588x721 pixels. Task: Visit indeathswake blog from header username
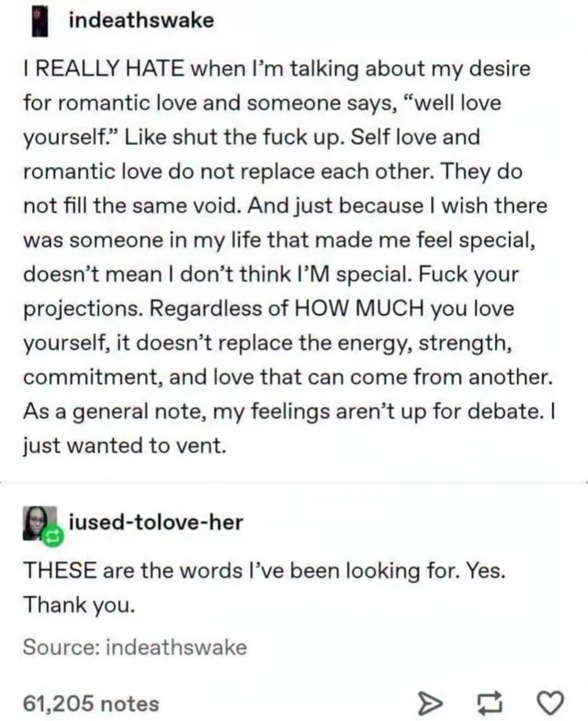pos(141,20)
